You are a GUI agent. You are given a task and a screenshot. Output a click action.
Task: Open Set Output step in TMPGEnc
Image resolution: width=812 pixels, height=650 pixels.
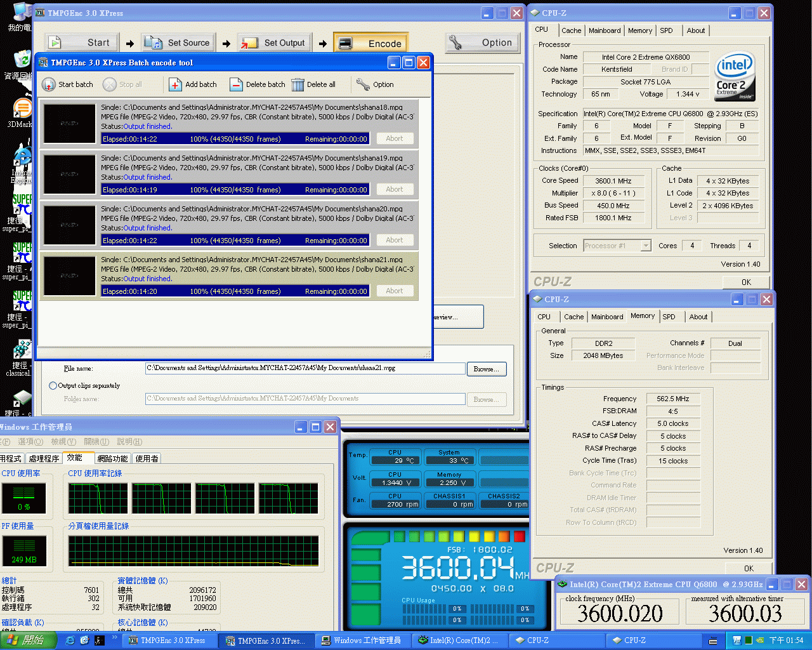pyautogui.click(x=275, y=43)
